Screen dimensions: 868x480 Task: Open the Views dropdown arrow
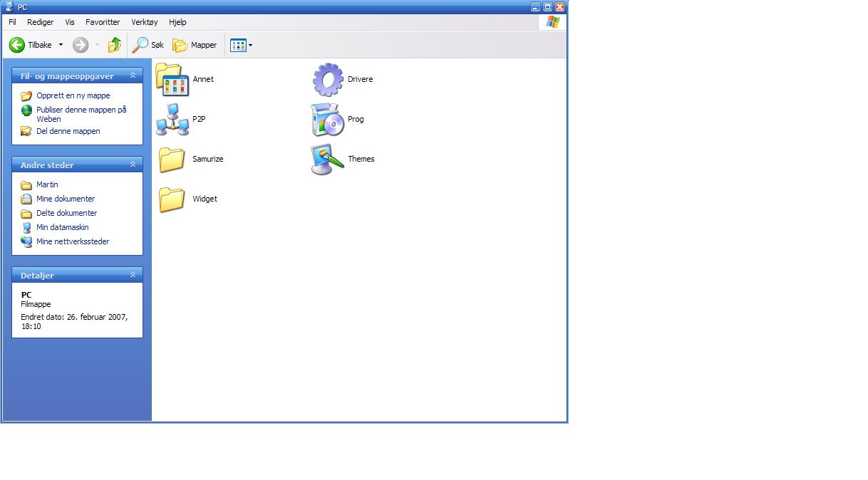pos(251,45)
